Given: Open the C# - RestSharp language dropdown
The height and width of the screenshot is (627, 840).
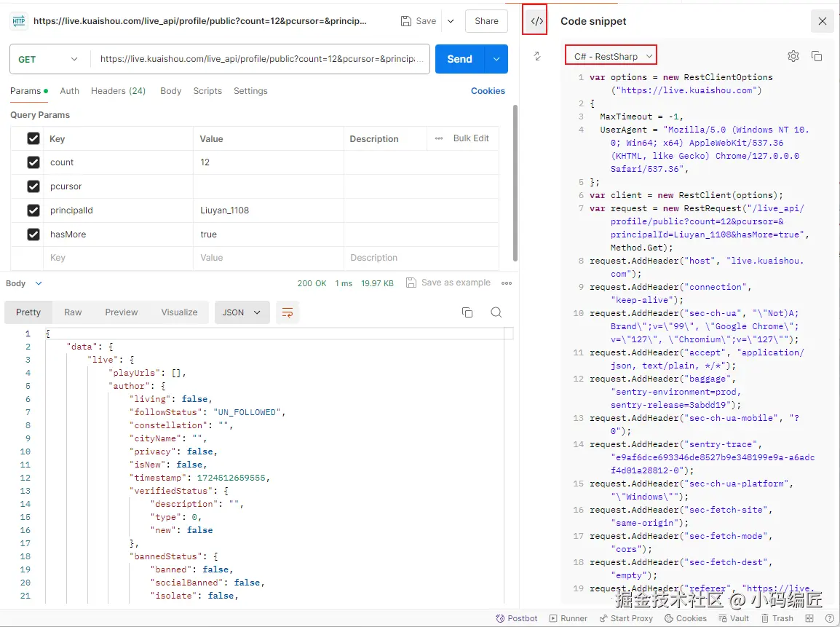Looking at the screenshot, I should point(611,56).
